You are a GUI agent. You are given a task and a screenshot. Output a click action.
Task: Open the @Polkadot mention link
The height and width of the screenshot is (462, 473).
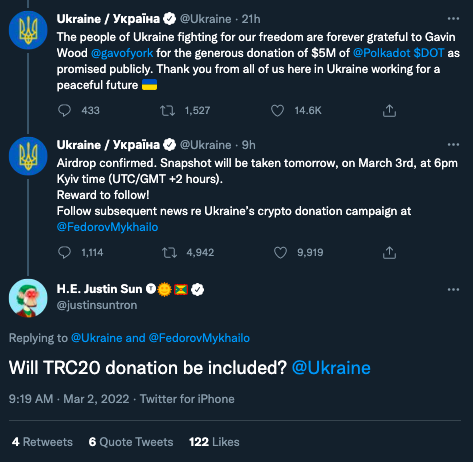coord(381,53)
